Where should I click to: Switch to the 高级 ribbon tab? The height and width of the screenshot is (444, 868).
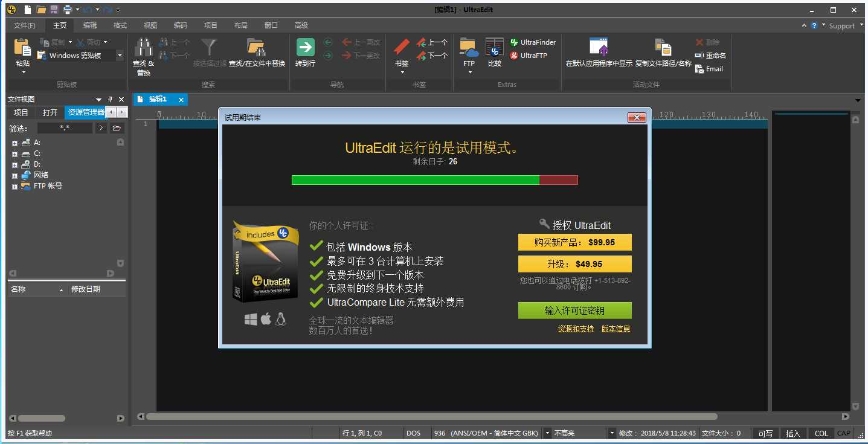click(301, 25)
